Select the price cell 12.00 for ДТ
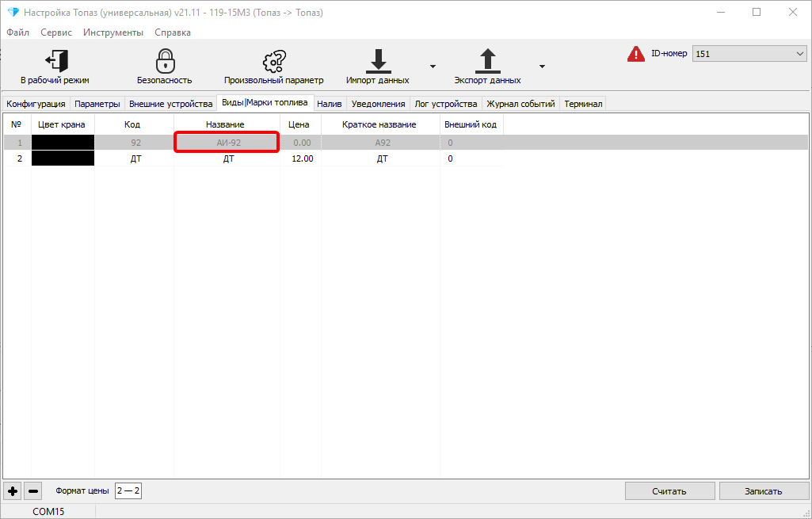Screen dimensions: 812x519 pos(301,158)
